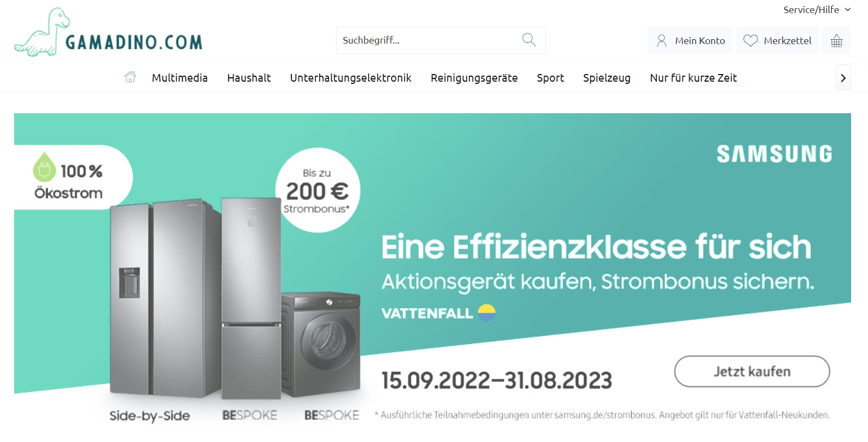Open the Multimedia category
This screenshot has width=868, height=442.
(180, 78)
